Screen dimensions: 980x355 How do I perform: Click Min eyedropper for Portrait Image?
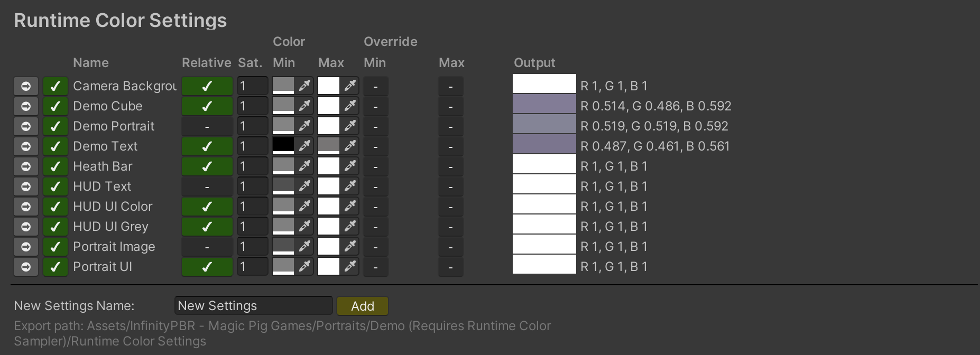pos(304,247)
